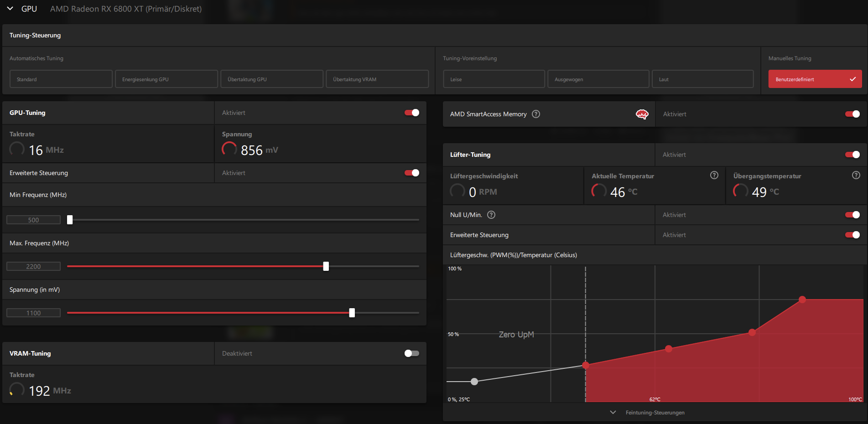Disable the GPU-Tuning toggle

pyautogui.click(x=412, y=113)
